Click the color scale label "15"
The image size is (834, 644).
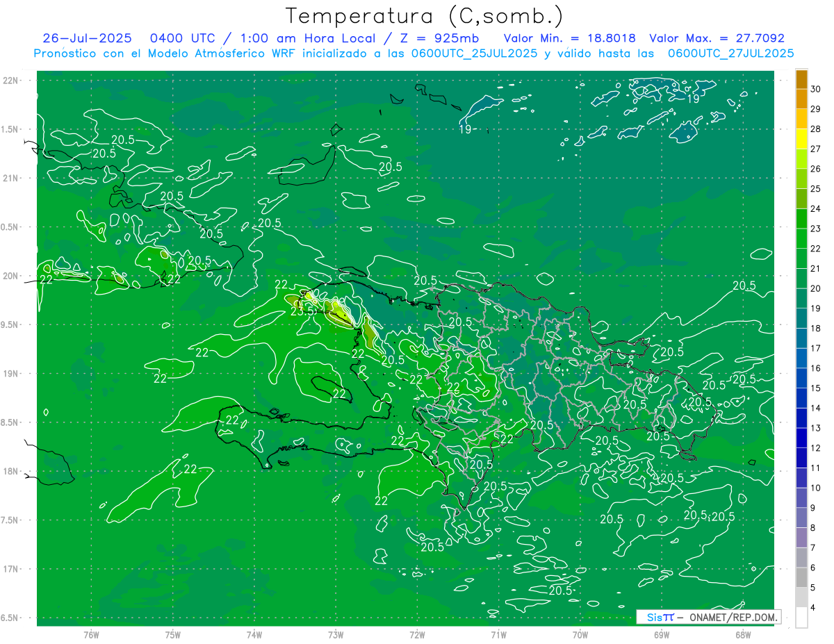[816, 388]
